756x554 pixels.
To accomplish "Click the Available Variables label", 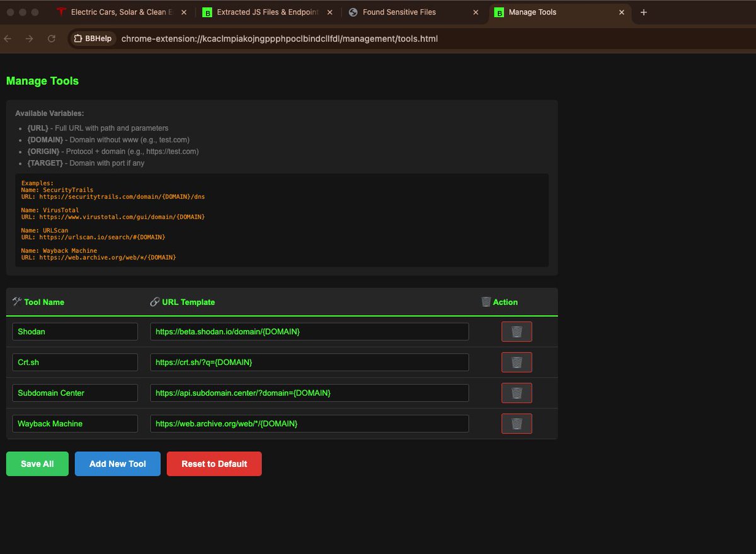I will click(49, 113).
